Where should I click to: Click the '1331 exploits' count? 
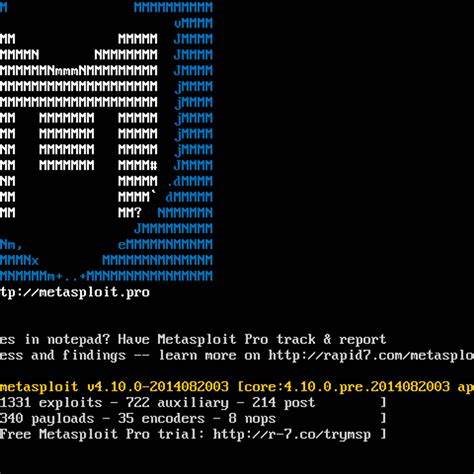[51, 403]
